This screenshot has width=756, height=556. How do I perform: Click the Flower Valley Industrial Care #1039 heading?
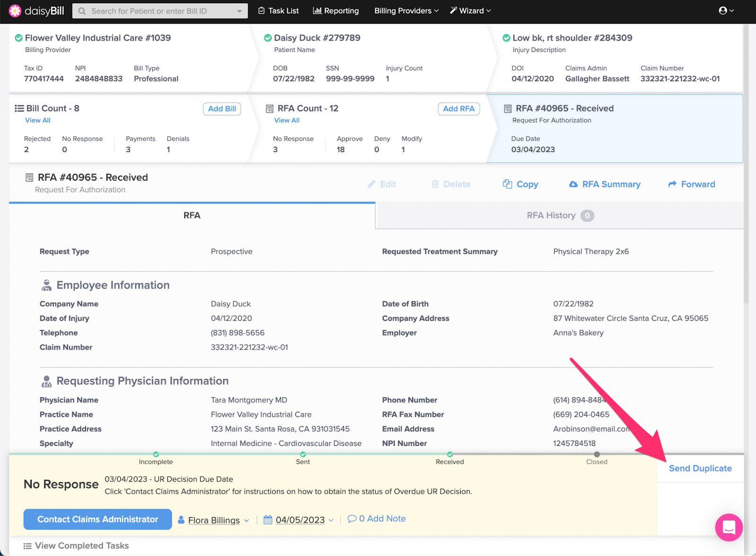click(x=98, y=38)
